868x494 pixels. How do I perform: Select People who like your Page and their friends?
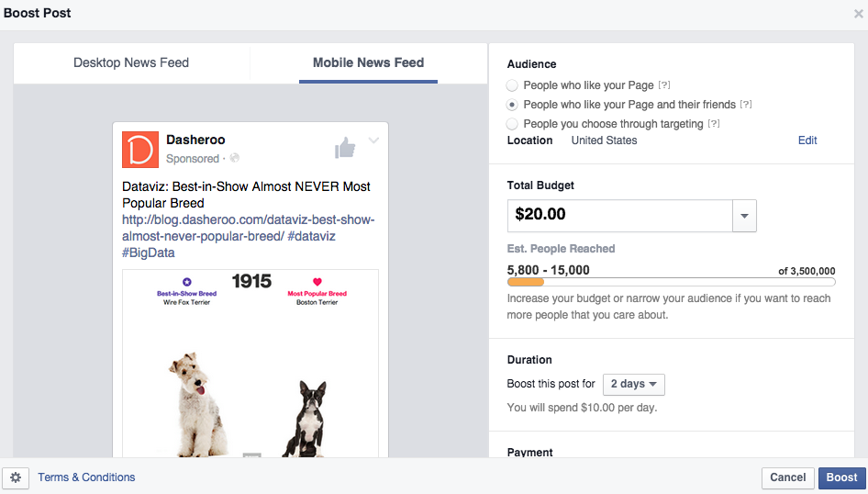[x=512, y=105]
